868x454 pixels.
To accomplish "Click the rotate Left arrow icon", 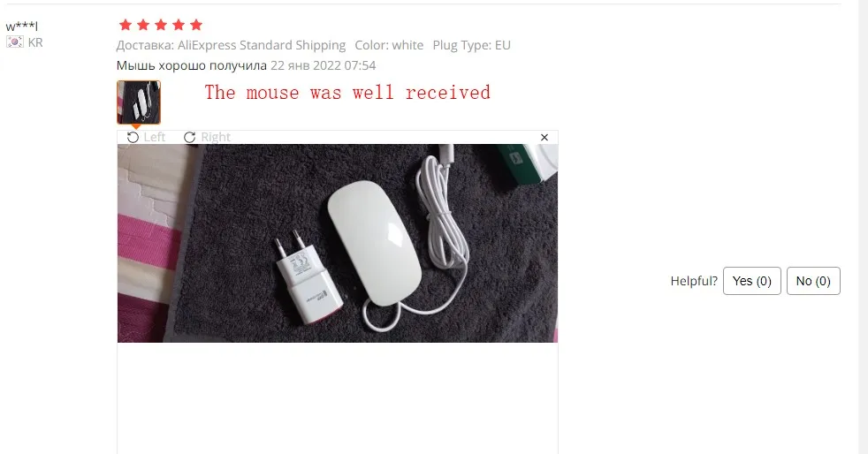I will coord(133,137).
